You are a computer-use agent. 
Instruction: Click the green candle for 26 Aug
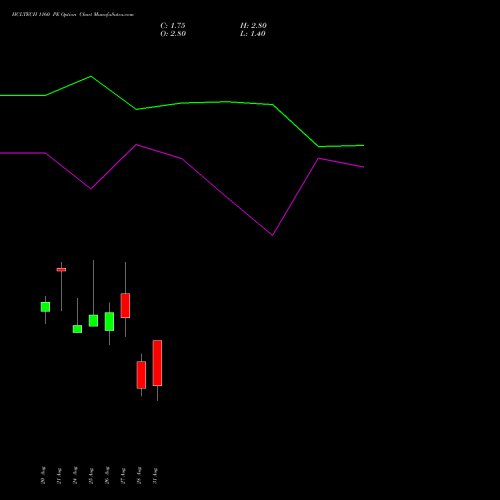tap(109, 322)
